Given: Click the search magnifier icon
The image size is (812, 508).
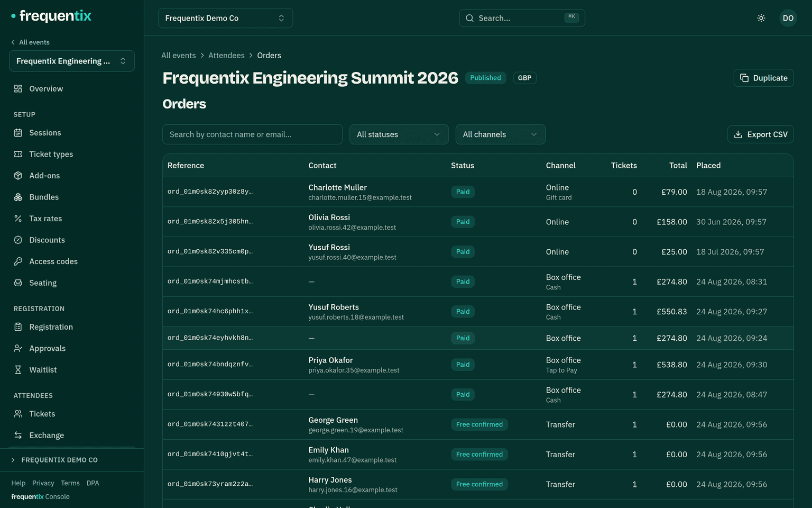Looking at the screenshot, I should coord(469,18).
